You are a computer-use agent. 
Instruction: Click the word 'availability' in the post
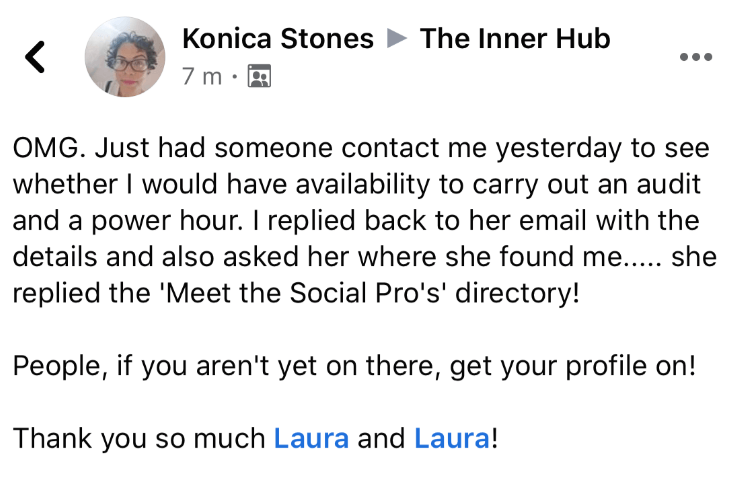point(362,184)
